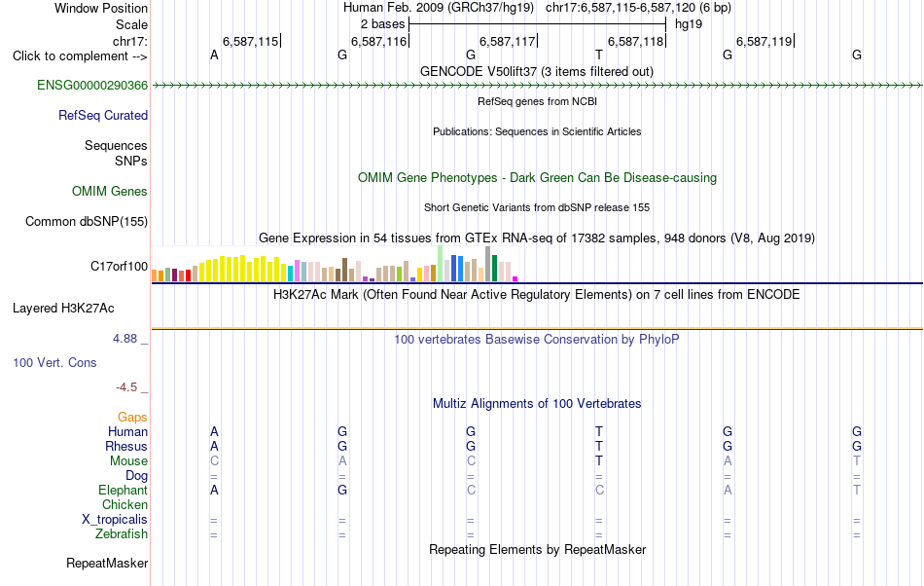Click the green gene arrow line

[537, 86]
